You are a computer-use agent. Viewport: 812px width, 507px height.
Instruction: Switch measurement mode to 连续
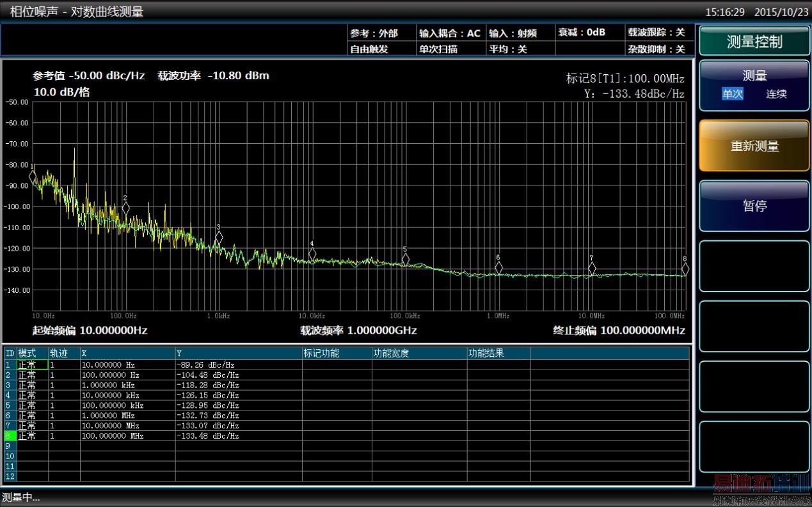coord(776,94)
